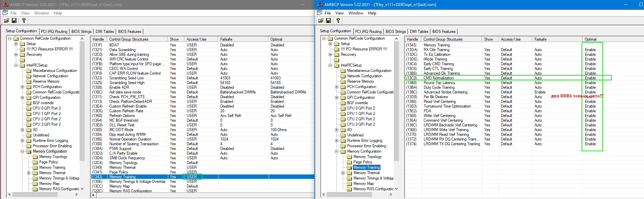Click Access/Use column header in left table
The width and height of the screenshot is (644, 199).
[201, 39]
